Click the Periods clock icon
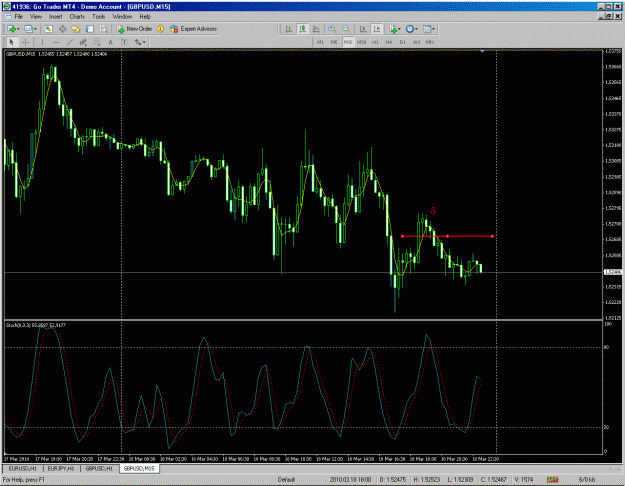Viewport: 625px width, 486px height. point(409,29)
